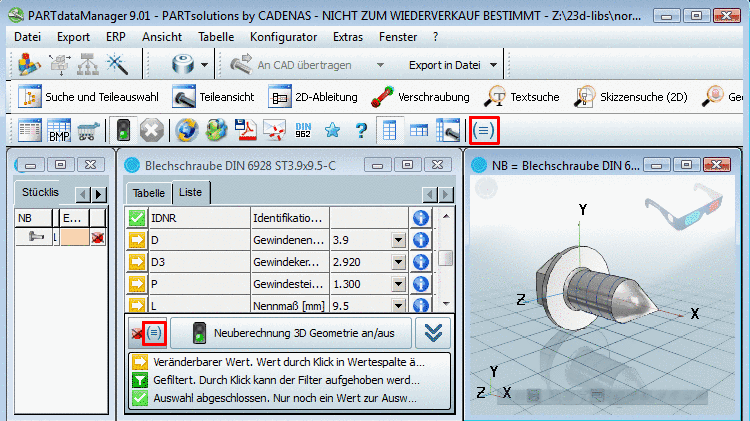Click the info icon on row D3
Screen dimensions: 750x421
421,262
